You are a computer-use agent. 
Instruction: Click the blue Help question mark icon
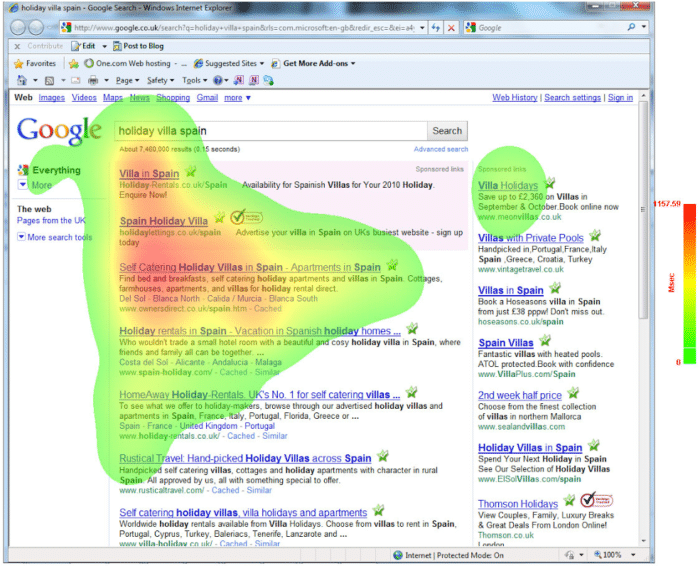pyautogui.click(x=218, y=80)
